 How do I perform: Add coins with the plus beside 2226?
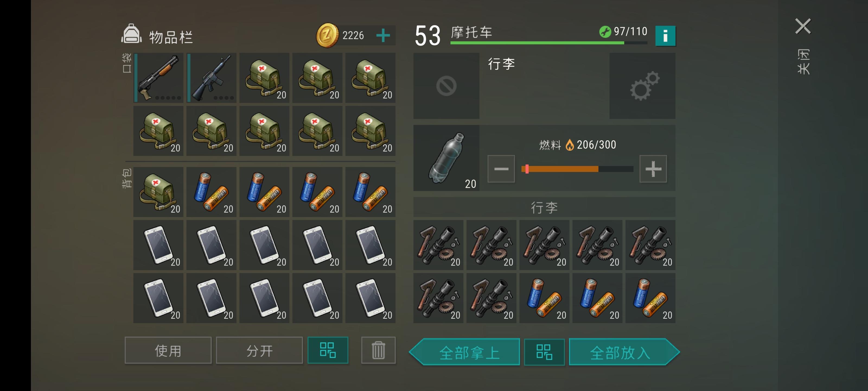click(x=383, y=35)
